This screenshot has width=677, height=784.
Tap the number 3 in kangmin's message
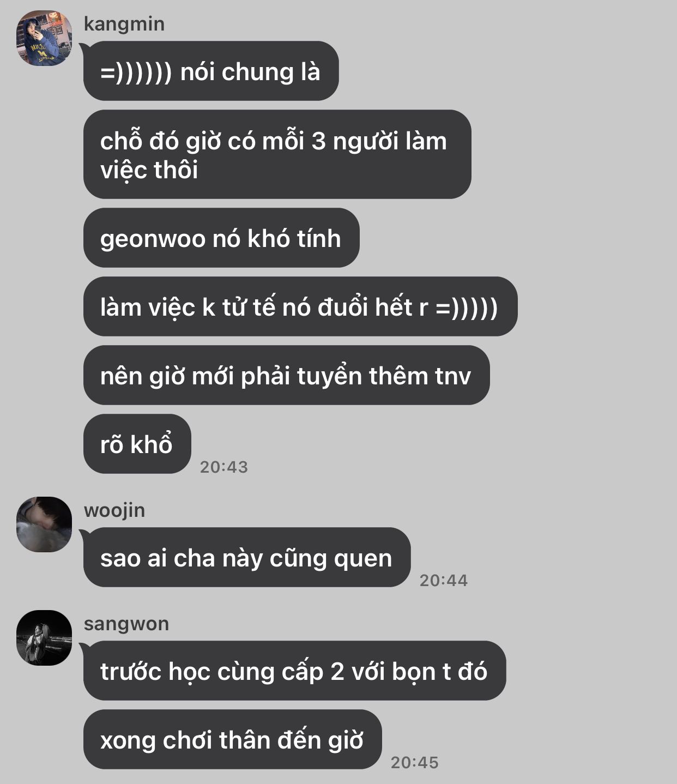point(318,142)
